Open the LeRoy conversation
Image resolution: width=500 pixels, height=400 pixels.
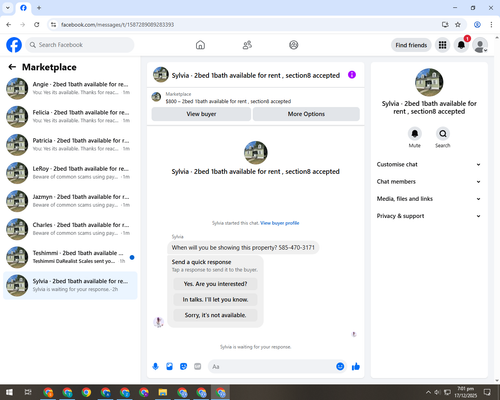[70, 173]
